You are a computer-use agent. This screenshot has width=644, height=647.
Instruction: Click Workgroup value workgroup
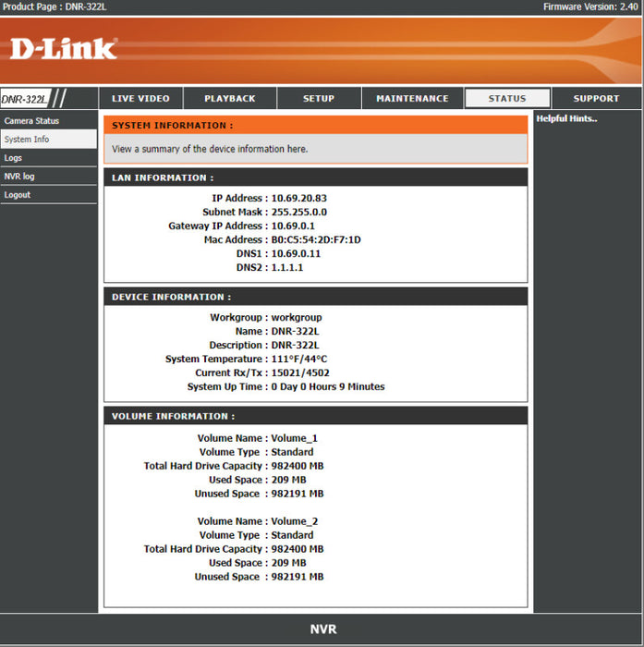(x=297, y=318)
